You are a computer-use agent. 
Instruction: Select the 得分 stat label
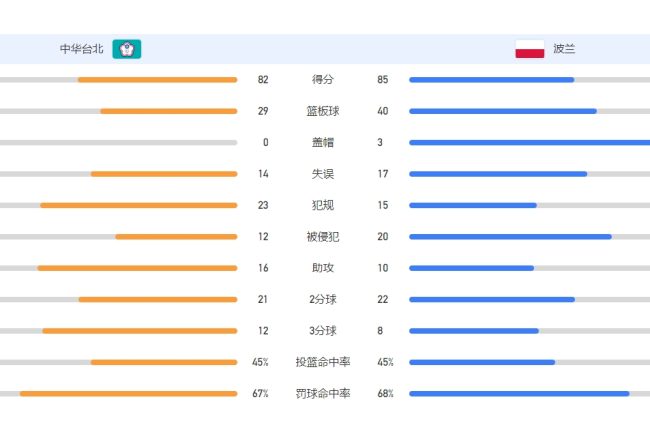323,80
